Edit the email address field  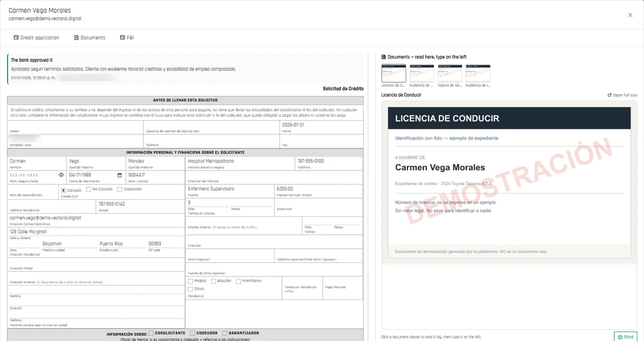click(95, 218)
